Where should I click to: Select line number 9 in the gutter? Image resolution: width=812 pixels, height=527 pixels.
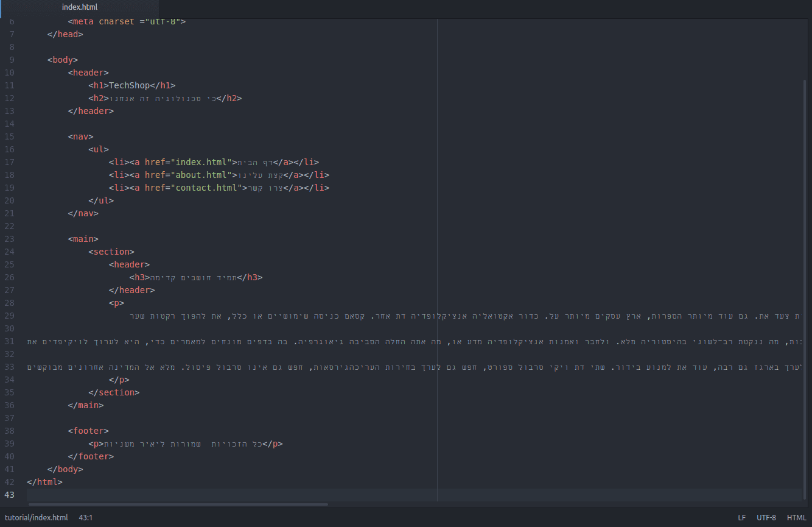click(x=12, y=60)
